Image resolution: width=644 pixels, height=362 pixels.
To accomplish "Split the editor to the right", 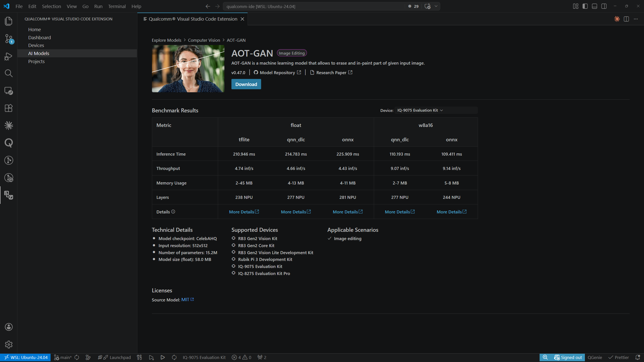I will click(626, 19).
